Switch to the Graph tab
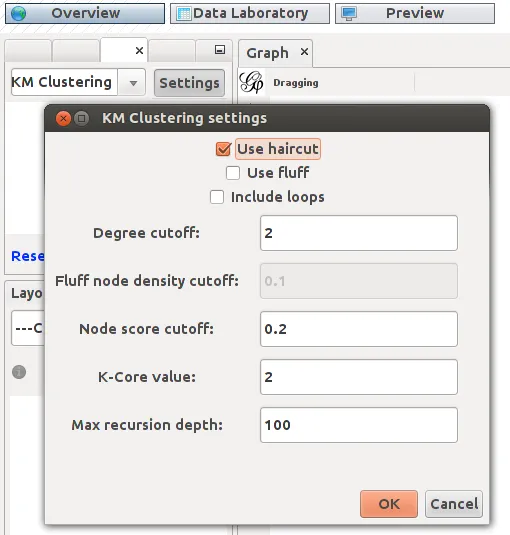 point(267,53)
